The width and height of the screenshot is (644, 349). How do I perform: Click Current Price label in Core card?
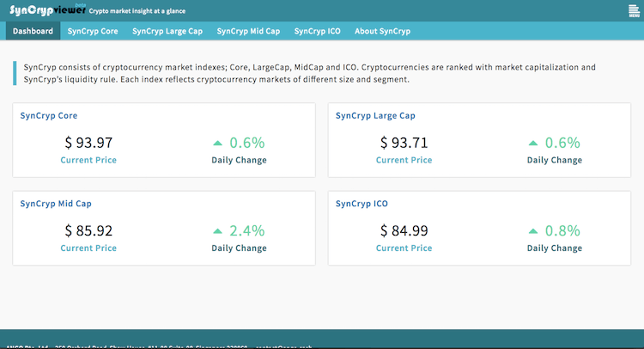[88, 160]
